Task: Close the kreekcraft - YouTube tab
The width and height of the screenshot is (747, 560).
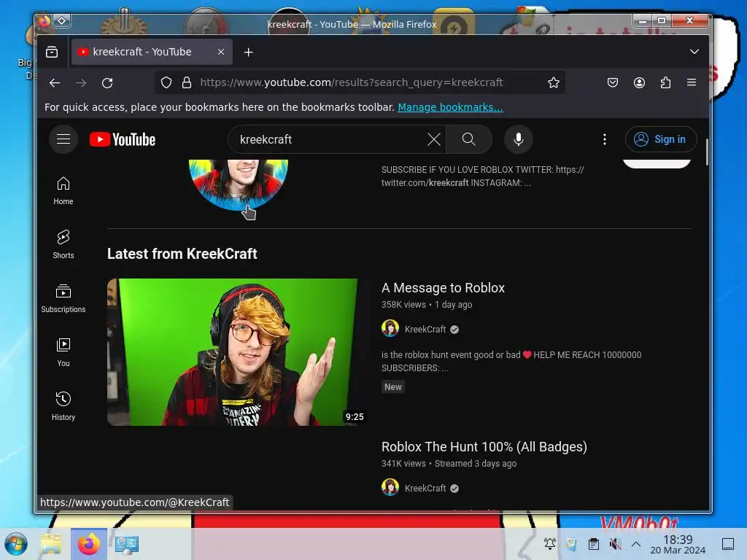Action: point(221,52)
